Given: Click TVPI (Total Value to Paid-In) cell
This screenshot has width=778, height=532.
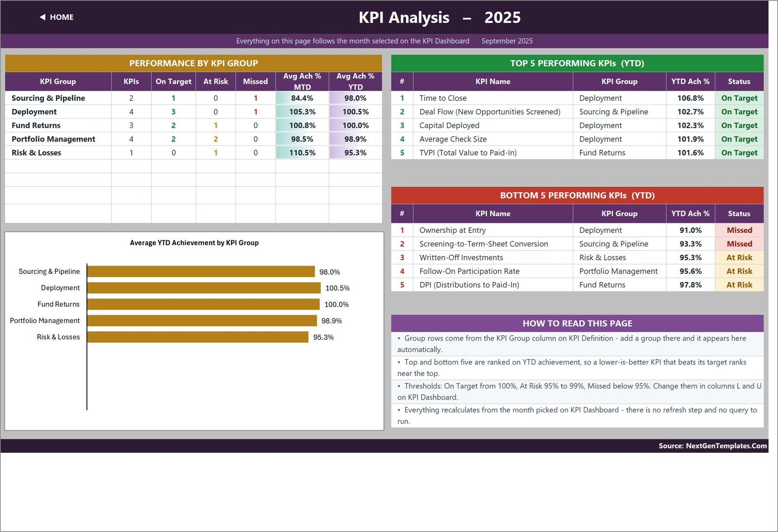Looking at the screenshot, I should [x=493, y=153].
